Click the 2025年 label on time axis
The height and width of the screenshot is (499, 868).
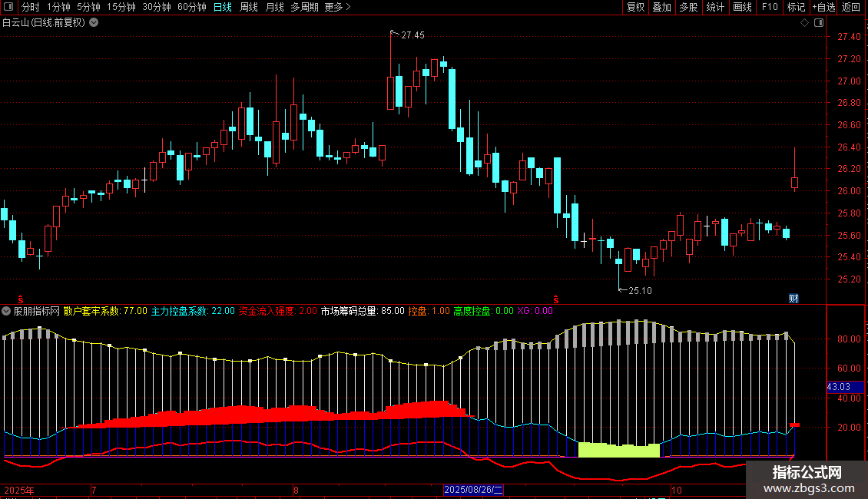pyautogui.click(x=19, y=490)
